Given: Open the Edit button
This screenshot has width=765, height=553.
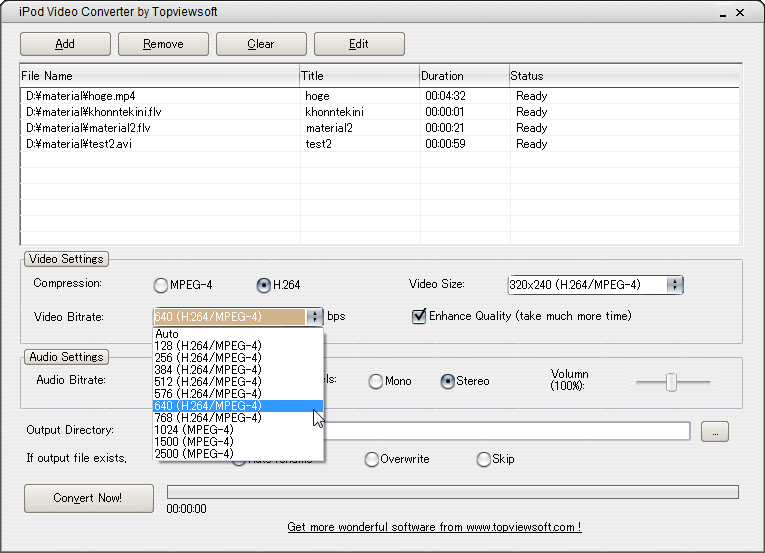Looking at the screenshot, I should point(359,44).
